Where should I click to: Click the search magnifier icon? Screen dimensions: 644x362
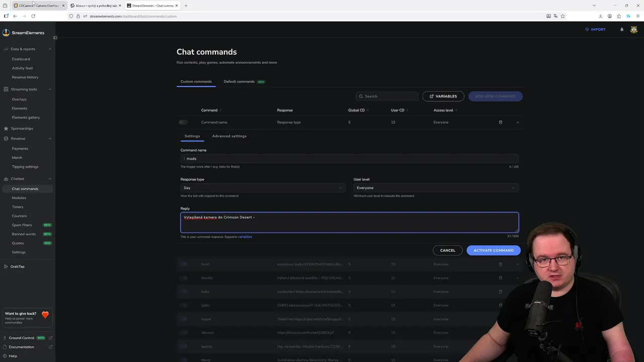pos(361,96)
